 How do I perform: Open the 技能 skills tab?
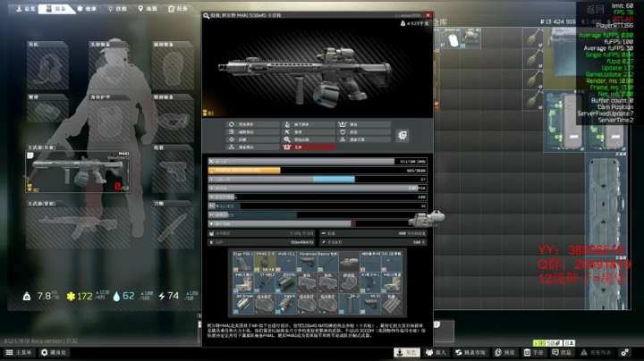[x=117, y=9]
